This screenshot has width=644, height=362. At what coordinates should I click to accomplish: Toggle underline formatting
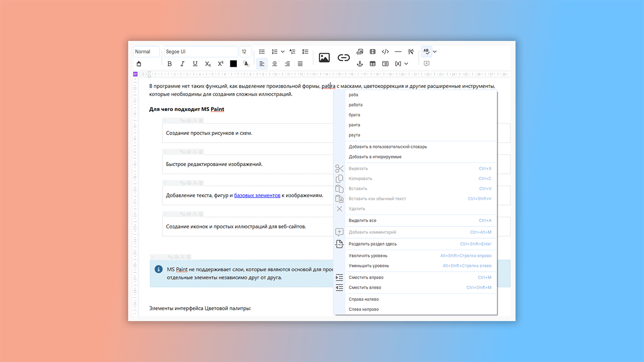[195, 64]
